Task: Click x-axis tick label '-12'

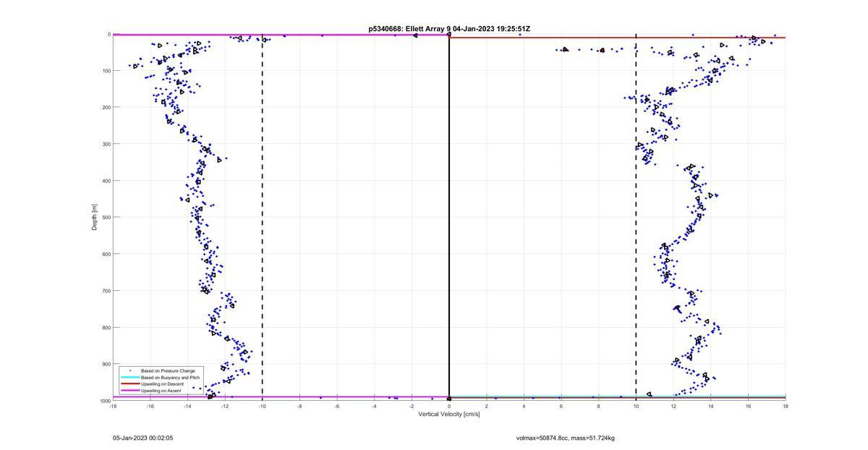Action: click(225, 406)
